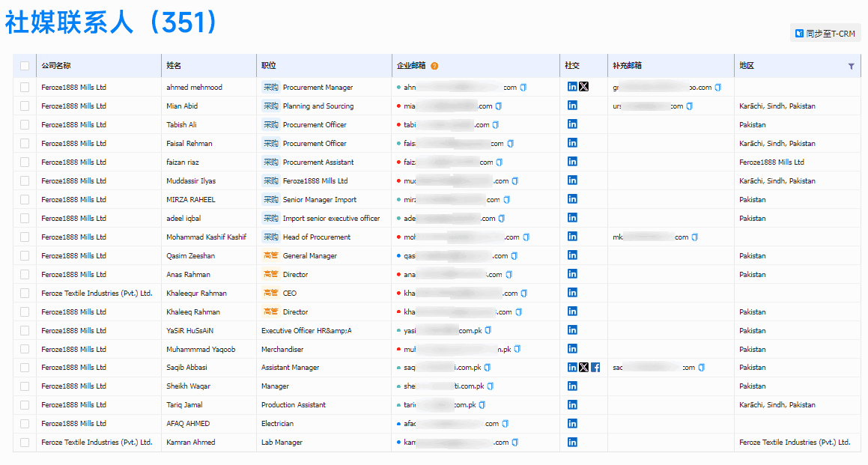Image resolution: width=868 pixels, height=465 pixels.
Task: Click the name MIRZA RAHEEL
Action: tap(190, 200)
